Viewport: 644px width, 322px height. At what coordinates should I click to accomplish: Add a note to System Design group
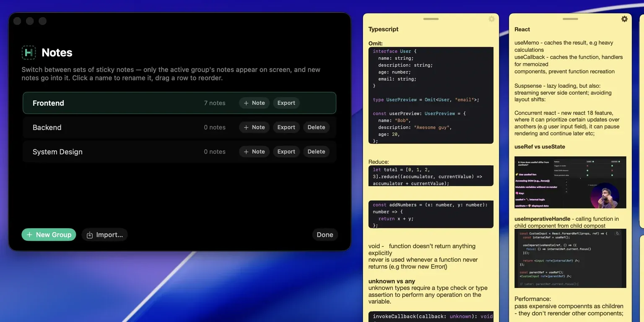[x=254, y=152]
